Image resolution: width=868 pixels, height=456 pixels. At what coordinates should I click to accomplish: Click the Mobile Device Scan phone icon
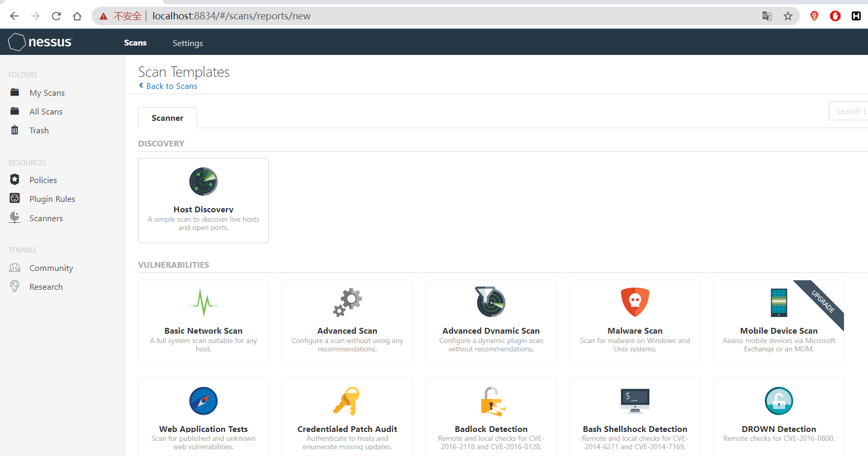779,303
